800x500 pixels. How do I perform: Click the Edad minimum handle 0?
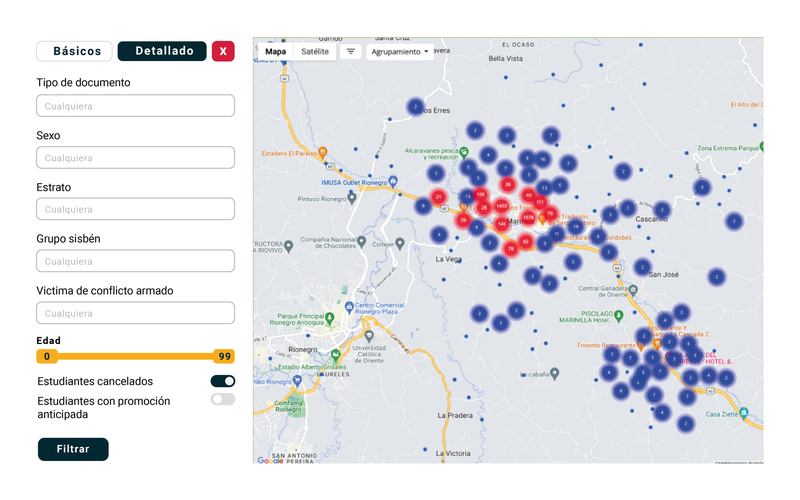(46, 356)
